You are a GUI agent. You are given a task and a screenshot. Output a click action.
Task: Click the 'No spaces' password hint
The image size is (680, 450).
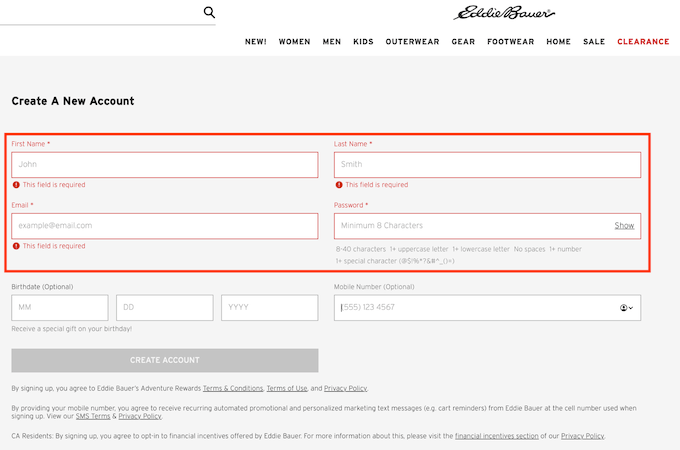point(530,249)
